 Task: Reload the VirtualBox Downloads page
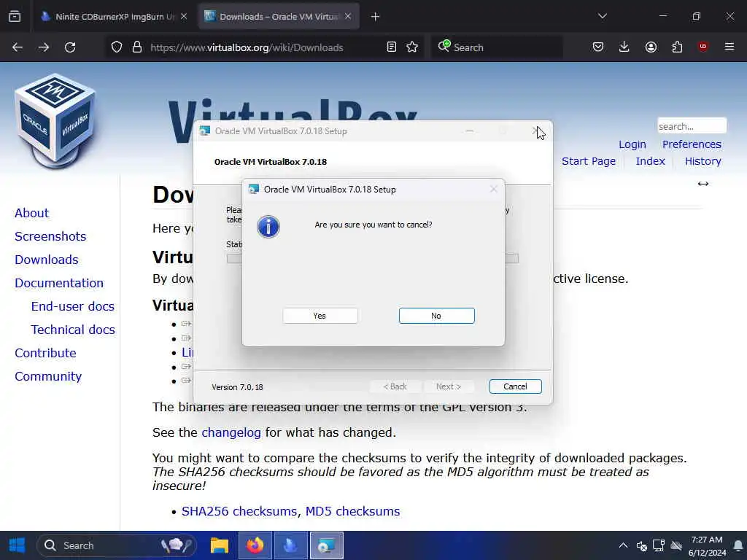tap(70, 47)
